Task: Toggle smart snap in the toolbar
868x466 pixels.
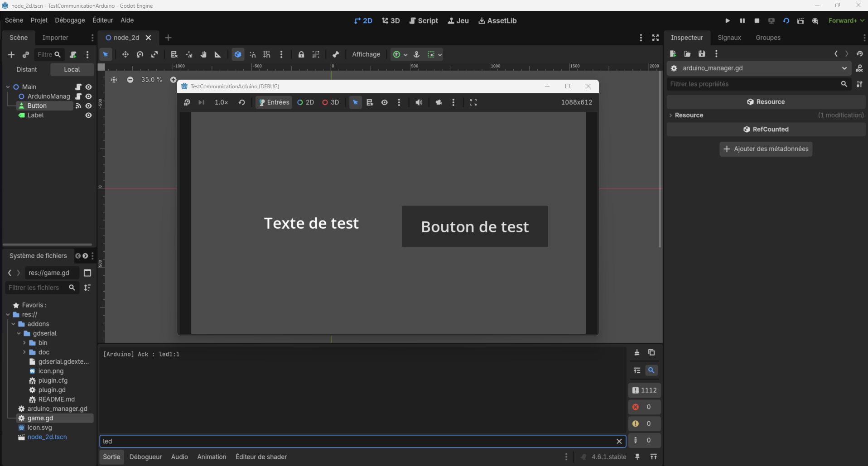Action: pos(252,54)
